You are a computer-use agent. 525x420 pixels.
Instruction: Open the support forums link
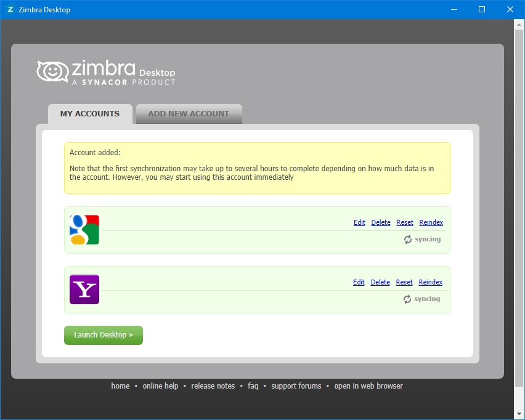(x=296, y=386)
